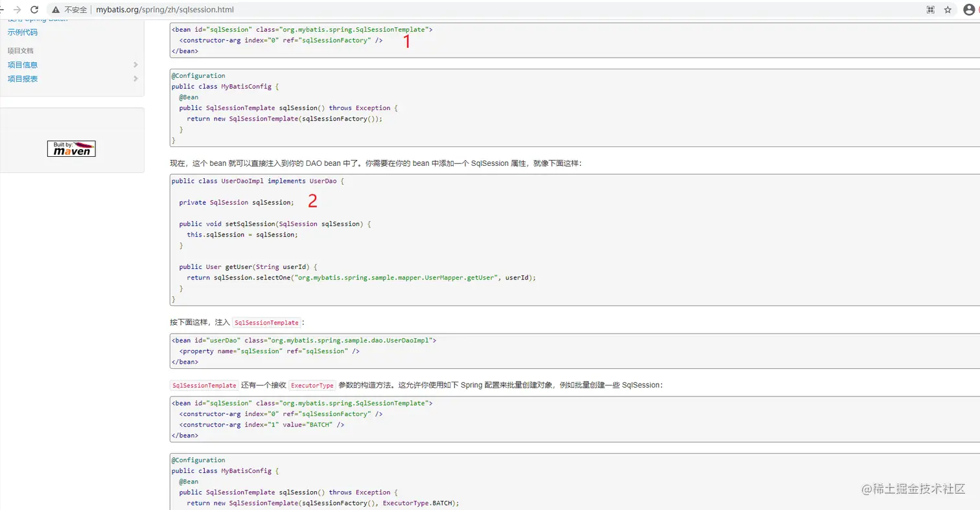
Task: Open the 示例代码 sidebar link
Action: (x=23, y=32)
